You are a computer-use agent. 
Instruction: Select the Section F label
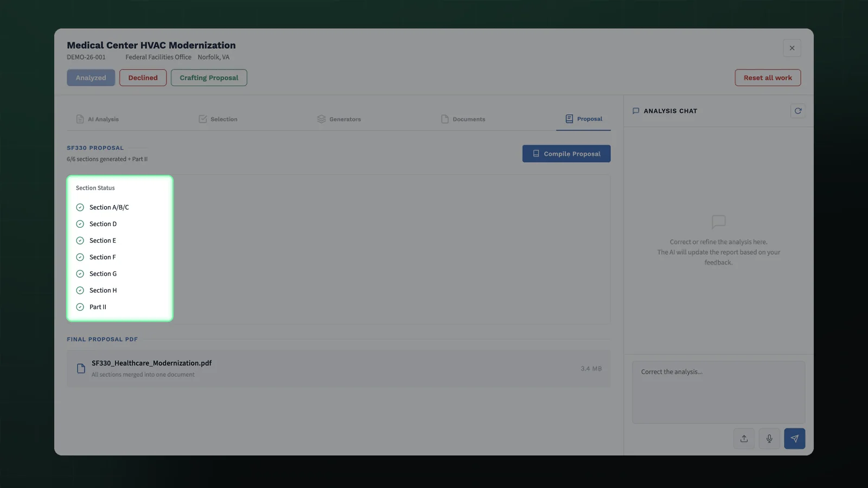[103, 257]
